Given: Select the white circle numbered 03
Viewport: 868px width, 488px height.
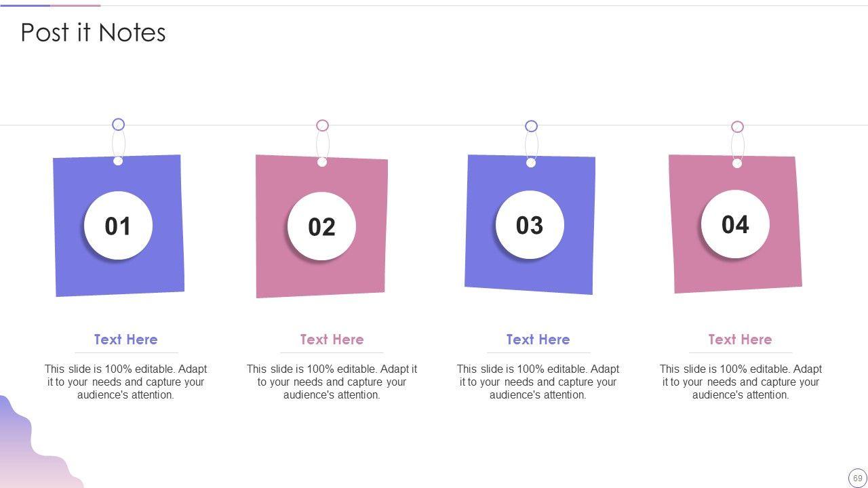Looking at the screenshot, I should (x=530, y=225).
